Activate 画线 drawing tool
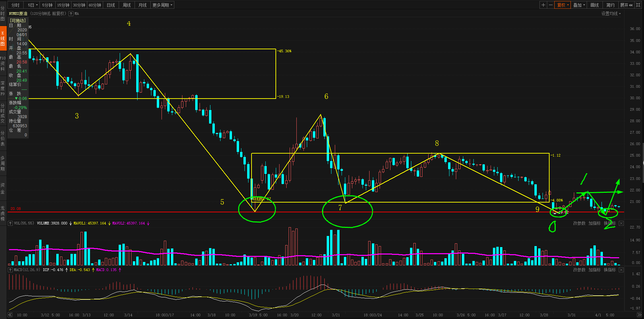Screen dimensions: 644x319 594,5
